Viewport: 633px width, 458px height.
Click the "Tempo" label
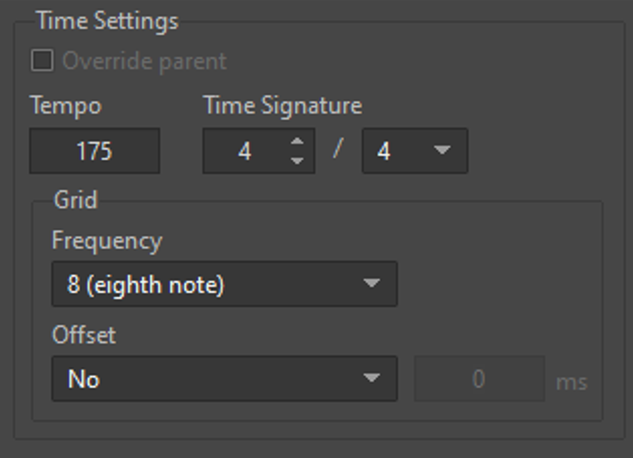click(x=66, y=105)
